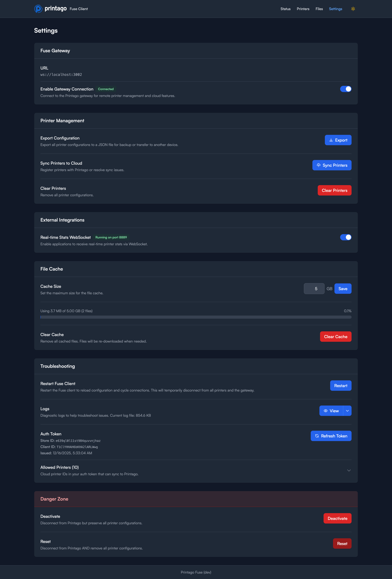Click the cache usage progress bar

[196, 317]
